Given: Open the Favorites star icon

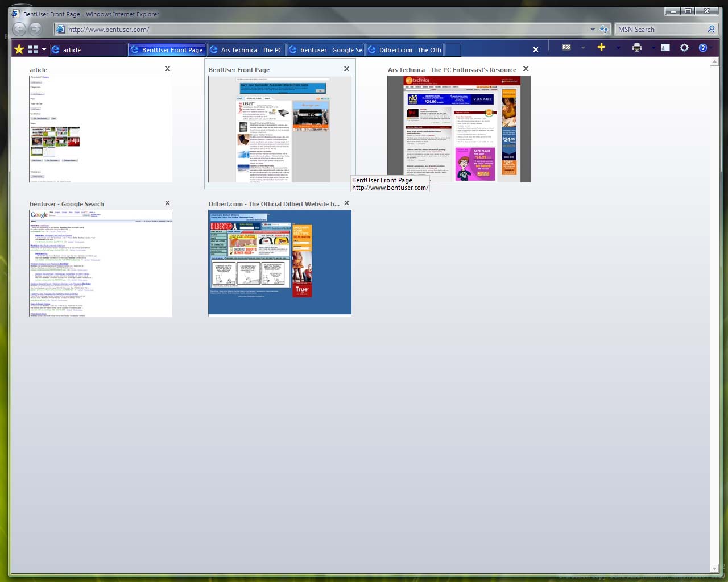Looking at the screenshot, I should coord(19,49).
